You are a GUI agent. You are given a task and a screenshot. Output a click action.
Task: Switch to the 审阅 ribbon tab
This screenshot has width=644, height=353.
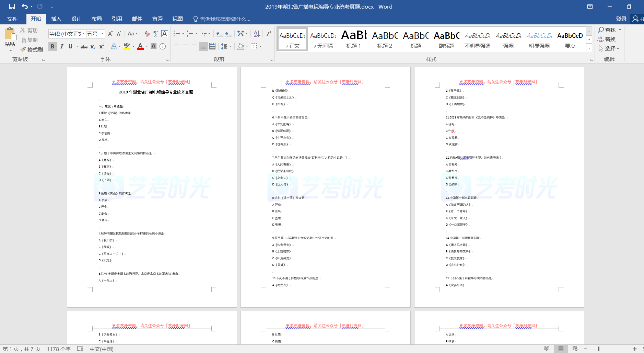(157, 19)
